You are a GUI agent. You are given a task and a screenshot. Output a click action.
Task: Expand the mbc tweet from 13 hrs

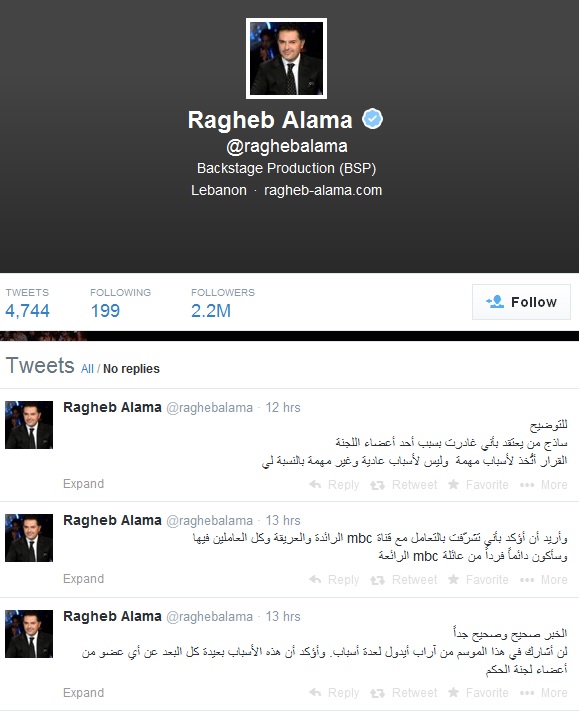pyautogui.click(x=84, y=579)
